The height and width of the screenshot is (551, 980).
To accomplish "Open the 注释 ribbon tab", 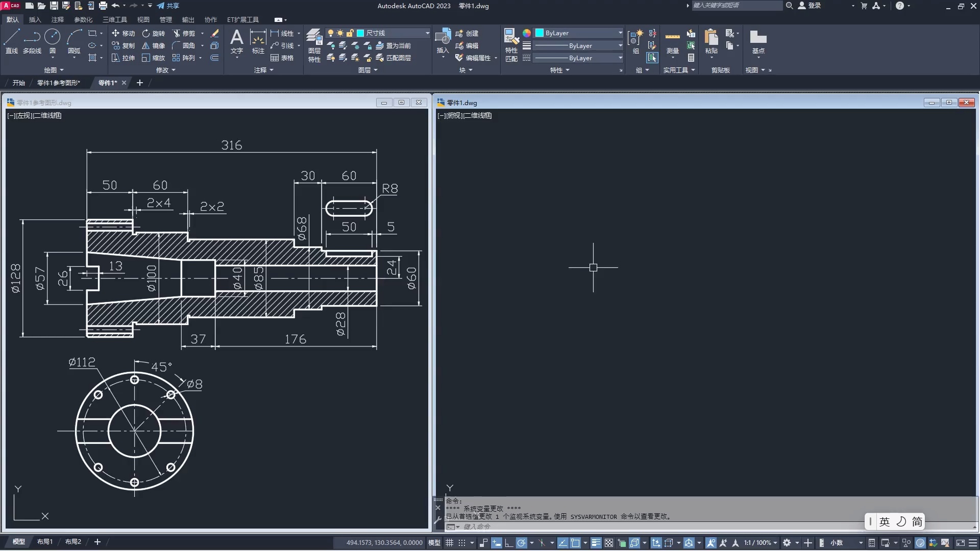I will coord(57,20).
